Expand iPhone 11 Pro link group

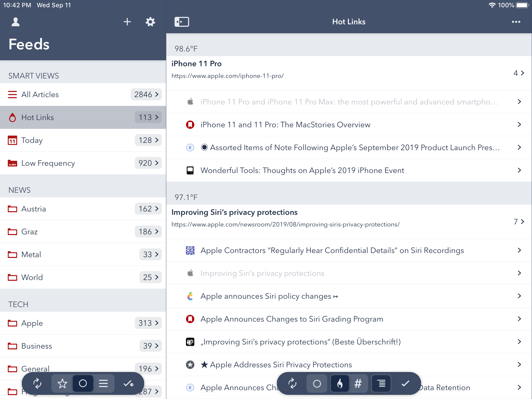[519, 73]
